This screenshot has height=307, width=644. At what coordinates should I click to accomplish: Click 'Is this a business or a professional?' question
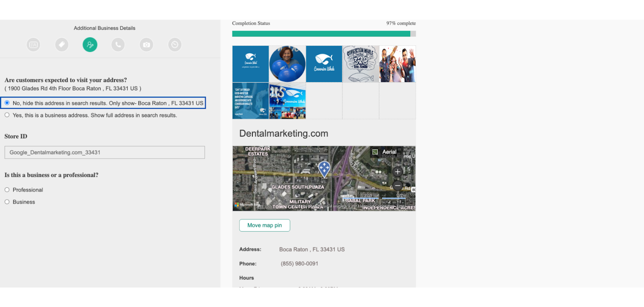click(52, 175)
